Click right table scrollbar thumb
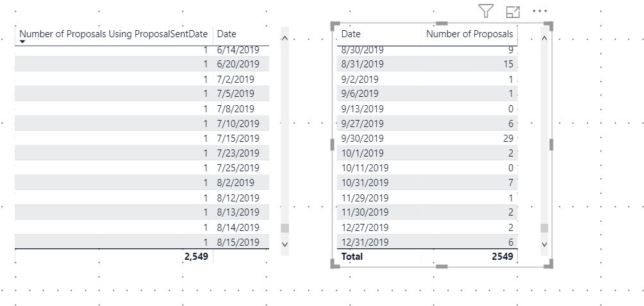 click(x=544, y=228)
